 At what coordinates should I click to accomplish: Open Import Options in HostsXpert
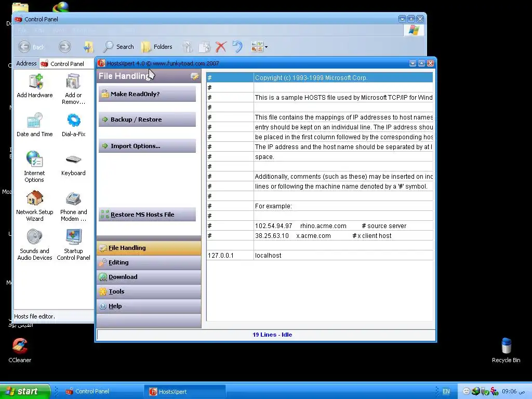(x=147, y=146)
